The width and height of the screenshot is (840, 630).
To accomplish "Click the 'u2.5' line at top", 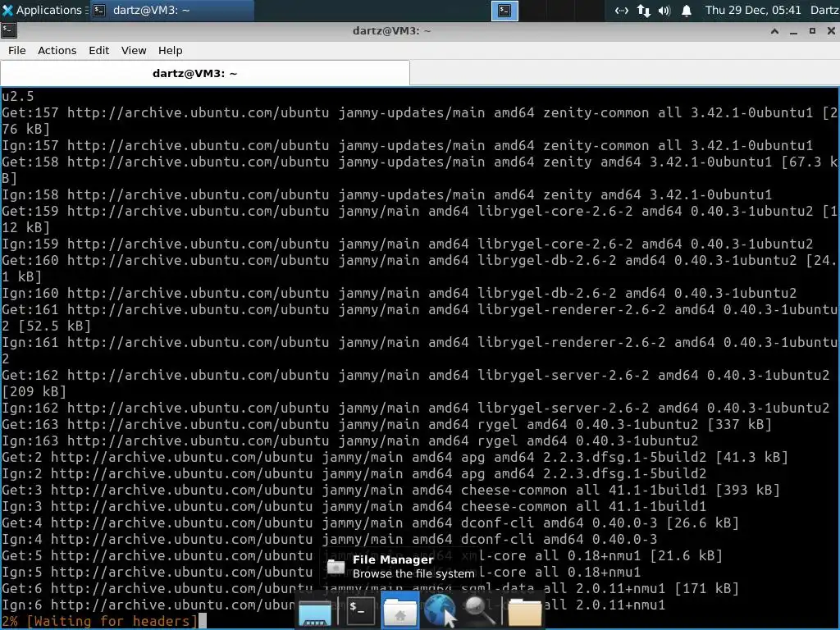I will click(18, 97).
